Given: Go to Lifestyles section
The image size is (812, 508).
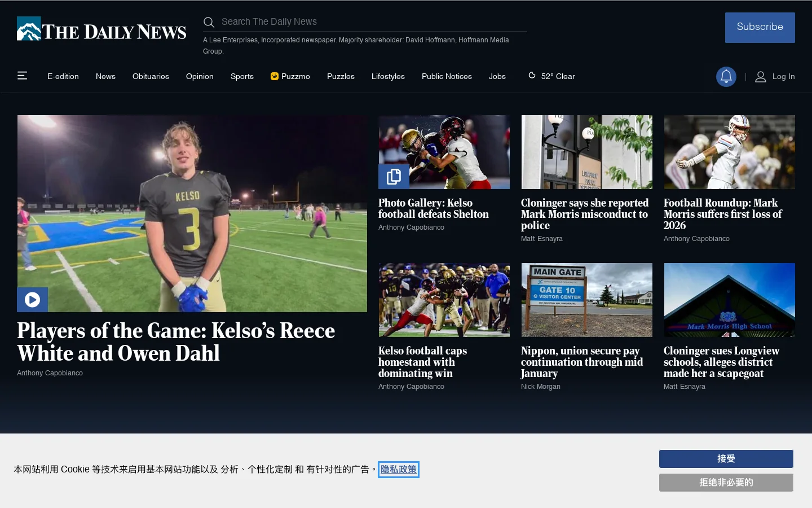Looking at the screenshot, I should 388,76.
